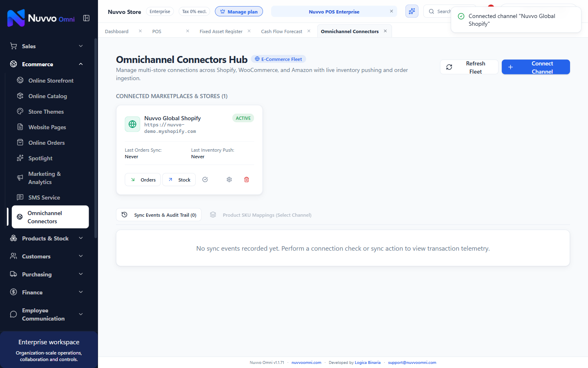This screenshot has height=368, width=588.
Task: Click support@nuvvoomni.com email link
Action: tap(412, 363)
